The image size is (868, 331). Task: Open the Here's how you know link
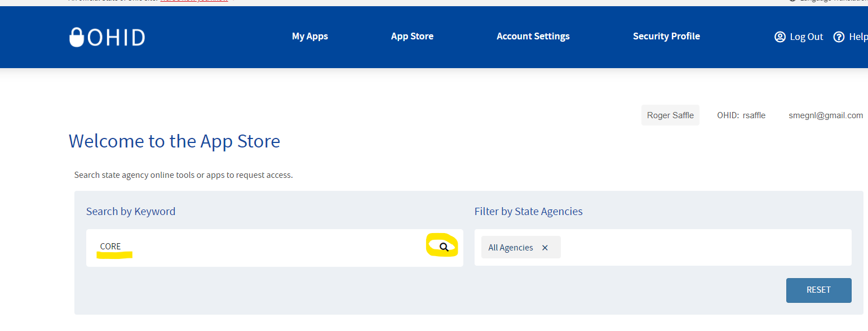click(x=194, y=1)
